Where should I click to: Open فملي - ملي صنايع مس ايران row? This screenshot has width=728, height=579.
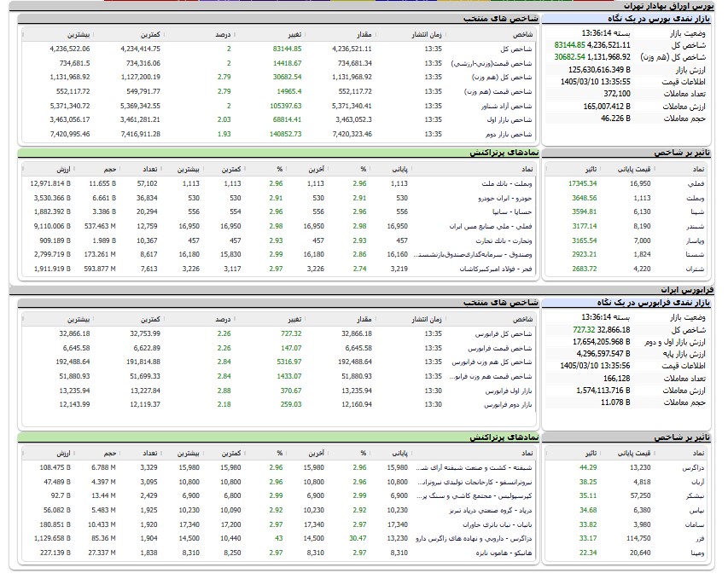coord(490,227)
